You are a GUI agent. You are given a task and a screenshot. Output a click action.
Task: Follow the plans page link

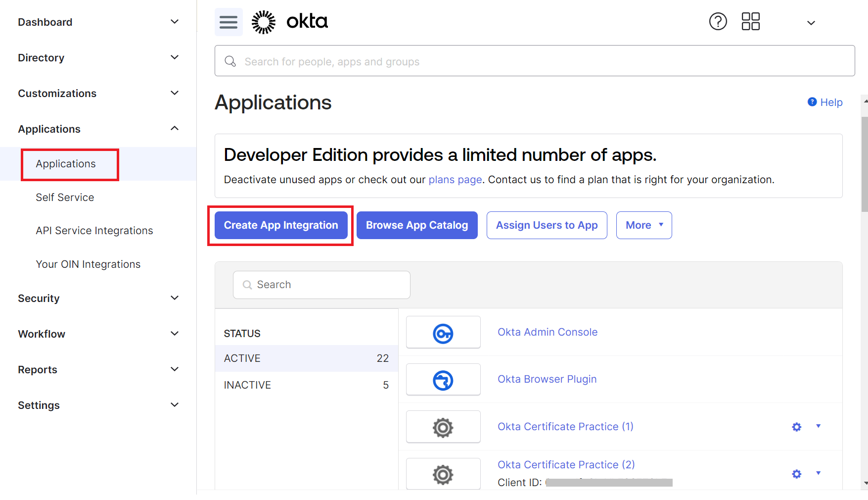tap(455, 180)
